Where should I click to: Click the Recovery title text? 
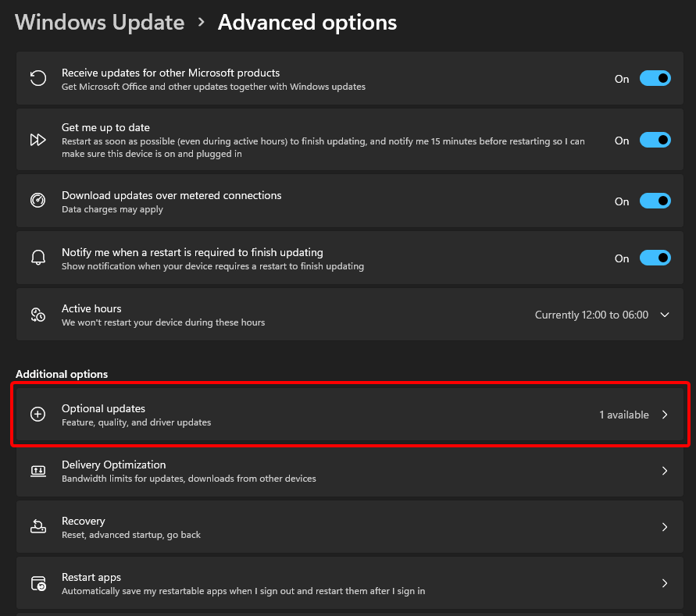coord(84,521)
